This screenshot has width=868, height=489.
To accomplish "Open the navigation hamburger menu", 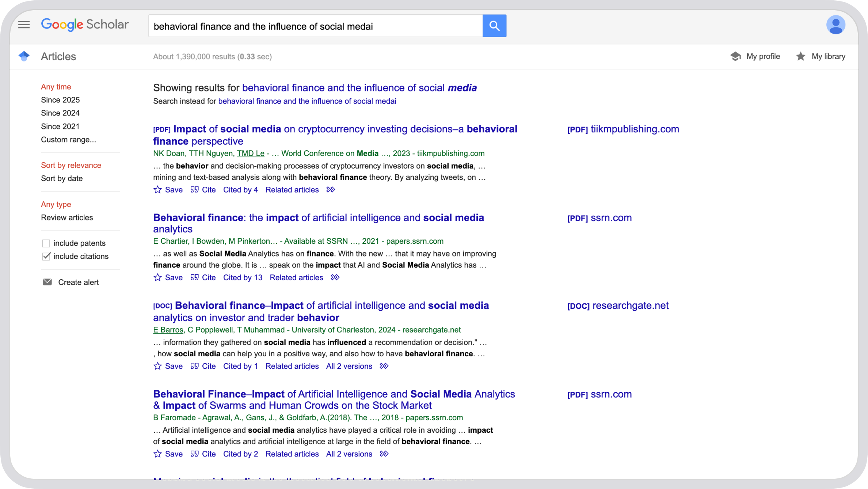I will click(23, 24).
